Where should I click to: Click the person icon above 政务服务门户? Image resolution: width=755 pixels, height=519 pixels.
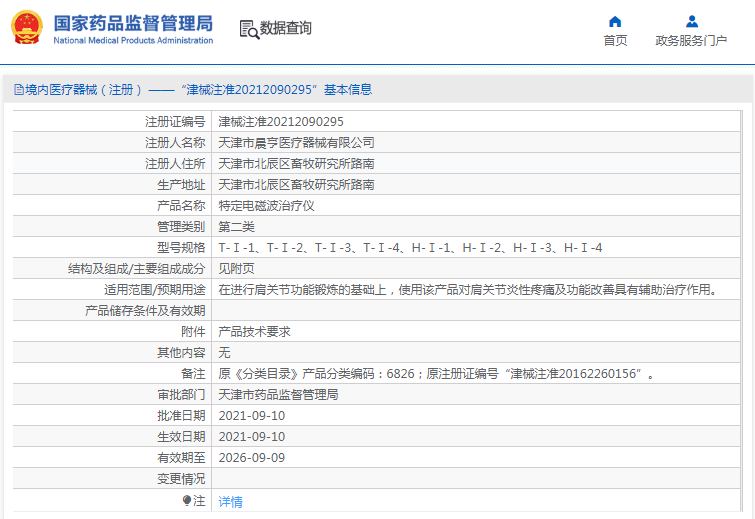click(691, 21)
